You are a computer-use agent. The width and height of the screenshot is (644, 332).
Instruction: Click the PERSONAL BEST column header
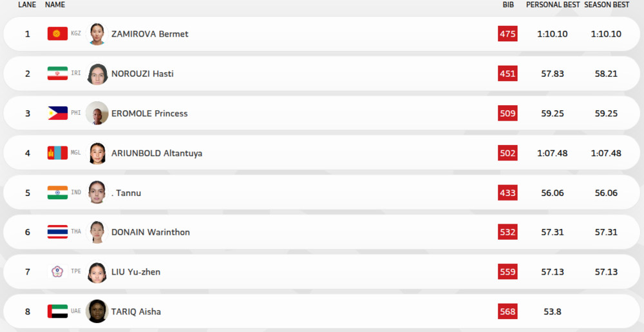[553, 5]
